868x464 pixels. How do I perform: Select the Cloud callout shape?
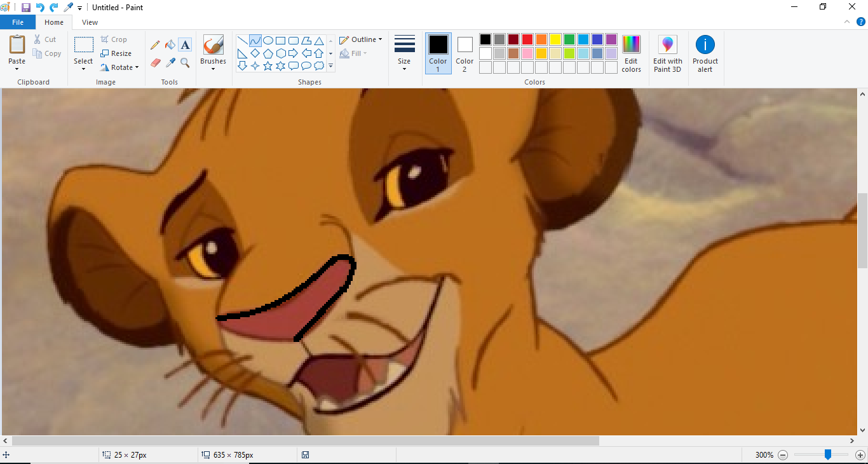point(319,66)
